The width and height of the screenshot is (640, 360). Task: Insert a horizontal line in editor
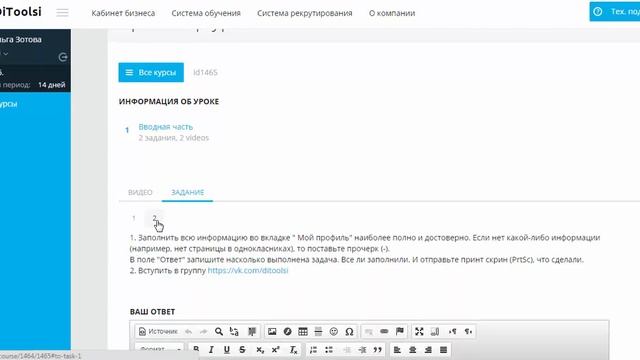[x=318, y=331]
